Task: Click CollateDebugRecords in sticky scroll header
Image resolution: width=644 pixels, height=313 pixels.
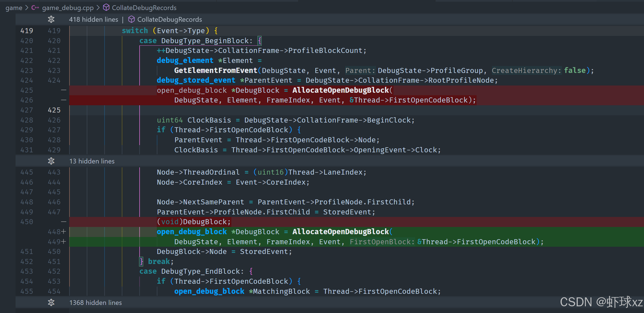Action: click(170, 19)
